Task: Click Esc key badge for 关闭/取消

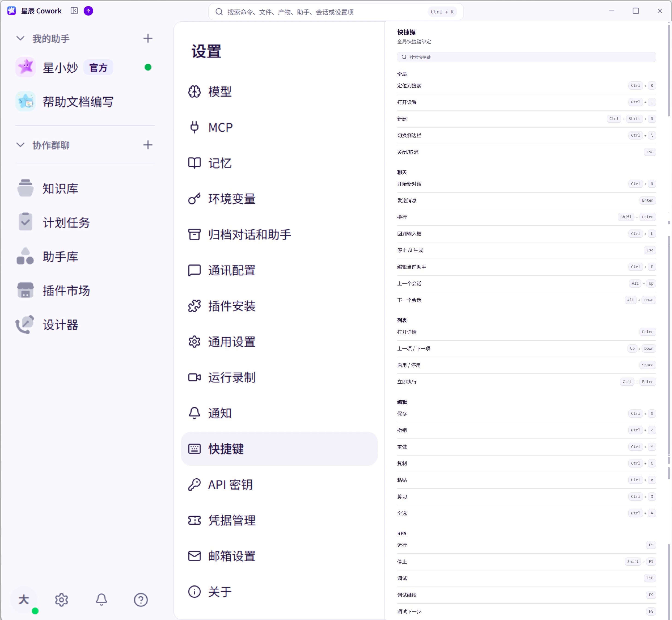Action: point(650,152)
